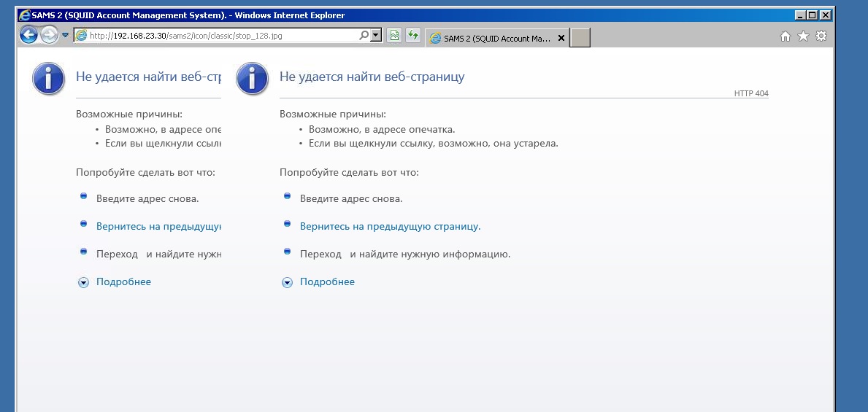This screenshot has width=868, height=412.
Task: Expand 'Подробнее' in the right frame
Action: coord(327,282)
